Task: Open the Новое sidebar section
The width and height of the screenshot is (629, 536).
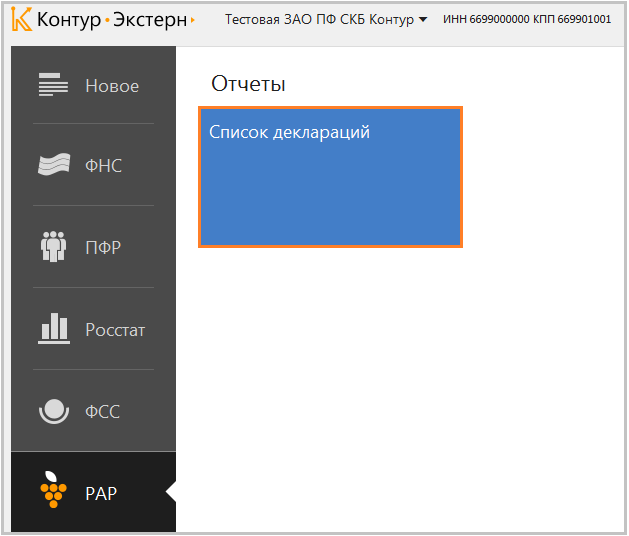Action: point(93,85)
